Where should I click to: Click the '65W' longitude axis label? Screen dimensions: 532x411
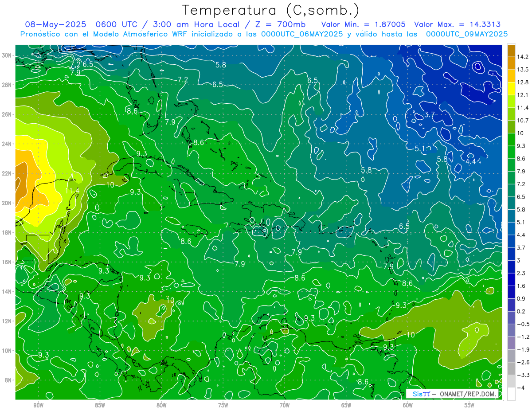point(346,405)
